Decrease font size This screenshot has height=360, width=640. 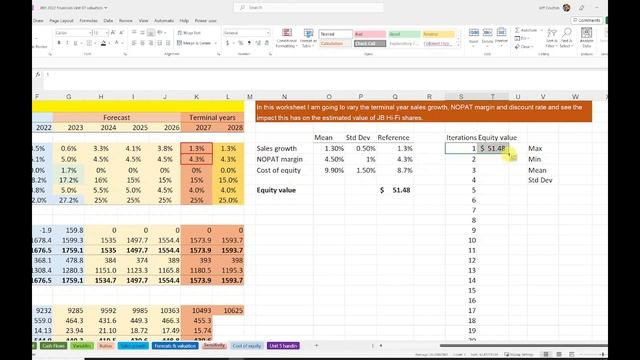[121, 33]
